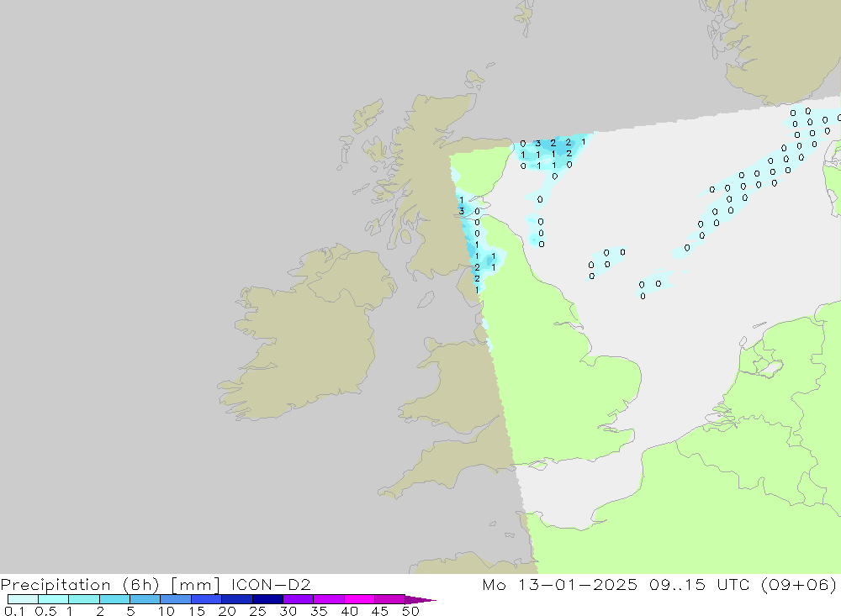Click the 'Precipitation (6h)' title text
Screen dimensions: 841x616
pyautogui.click(x=80, y=585)
